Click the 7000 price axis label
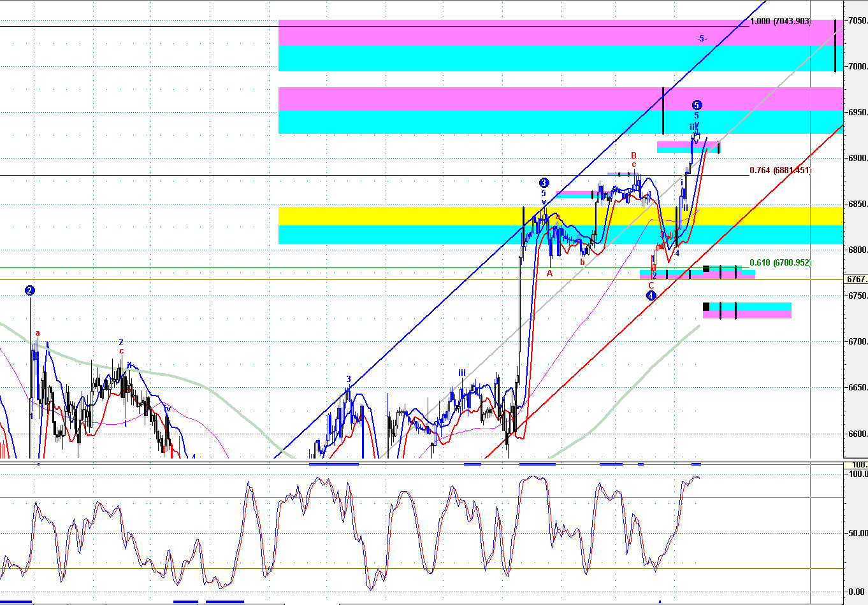Screen dimensions: 868x605 [x=858, y=66]
